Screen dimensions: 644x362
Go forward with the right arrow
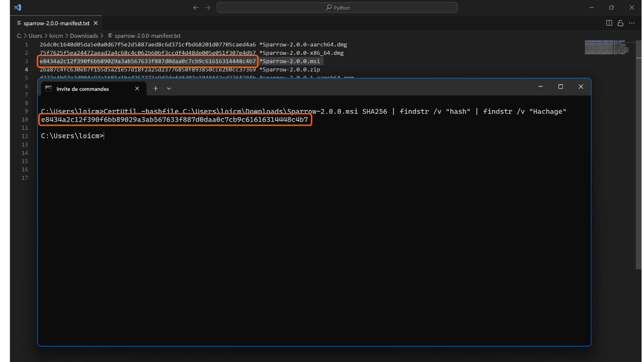coord(208,8)
